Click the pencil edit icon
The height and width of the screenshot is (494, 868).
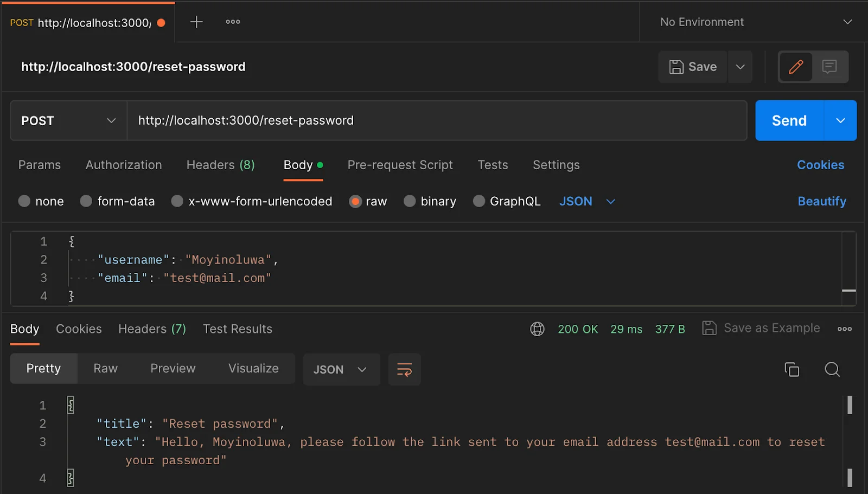795,67
